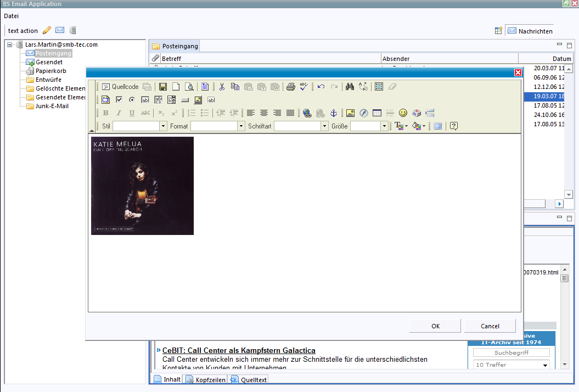The image size is (579, 392).
Task: Open the Replace A-to-B icon
Action: point(363,87)
